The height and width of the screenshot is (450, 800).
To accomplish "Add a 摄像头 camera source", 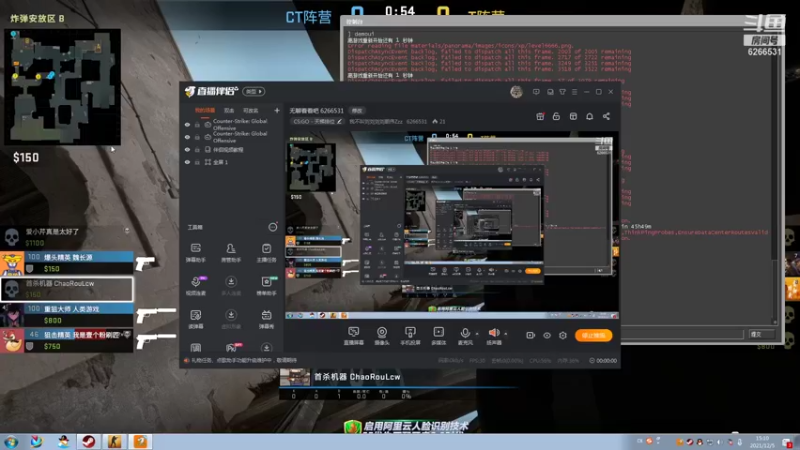I will [x=382, y=336].
